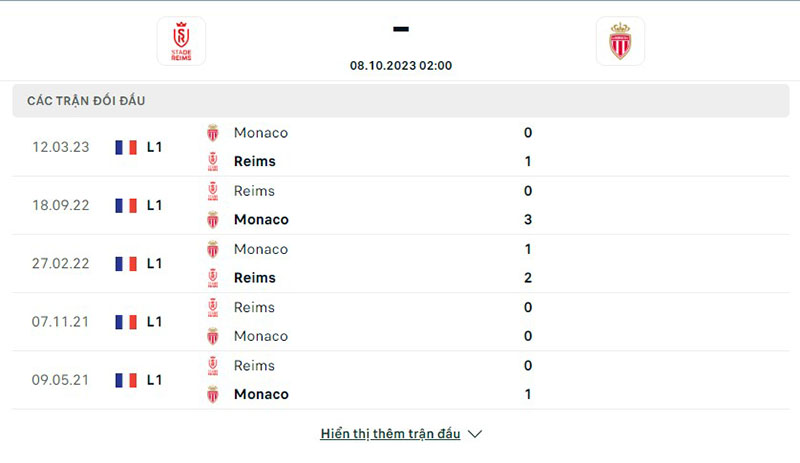Click Monaco crest in 09.05.21 match
Viewport: 800px width, 463px height.
coord(212,394)
